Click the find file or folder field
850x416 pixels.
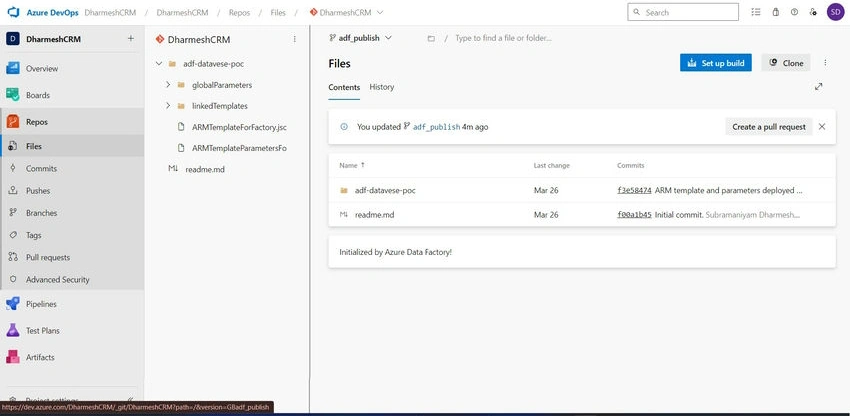coord(504,39)
